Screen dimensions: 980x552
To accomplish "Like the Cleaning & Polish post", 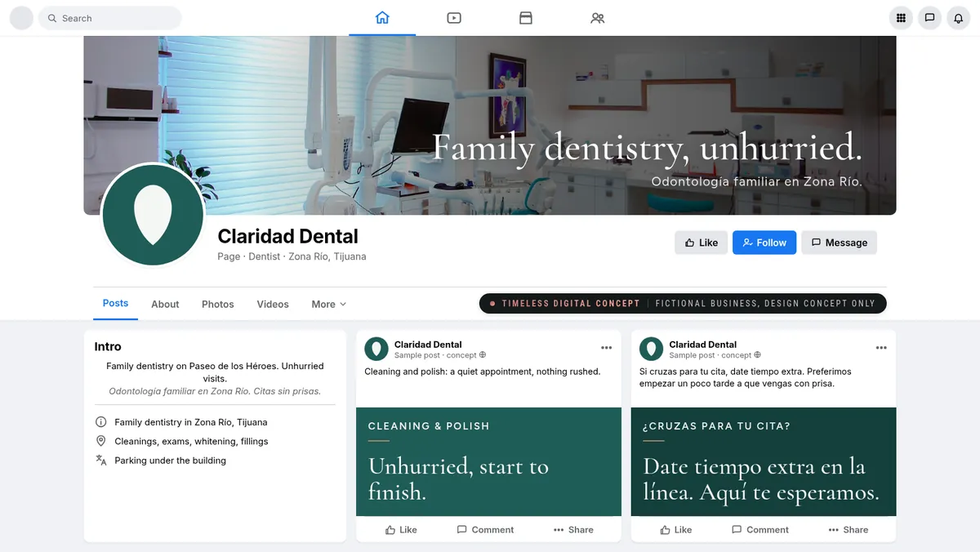I will tap(401, 530).
